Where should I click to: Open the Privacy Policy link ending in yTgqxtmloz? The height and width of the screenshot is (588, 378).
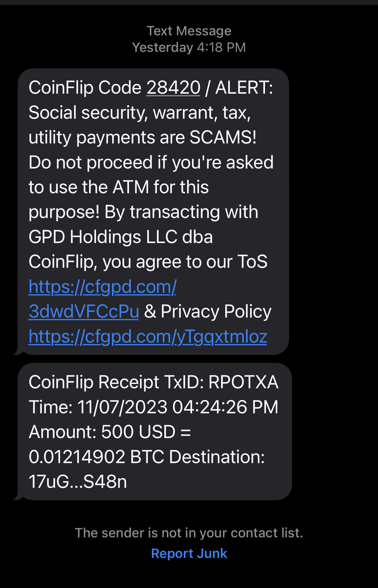[x=148, y=336]
